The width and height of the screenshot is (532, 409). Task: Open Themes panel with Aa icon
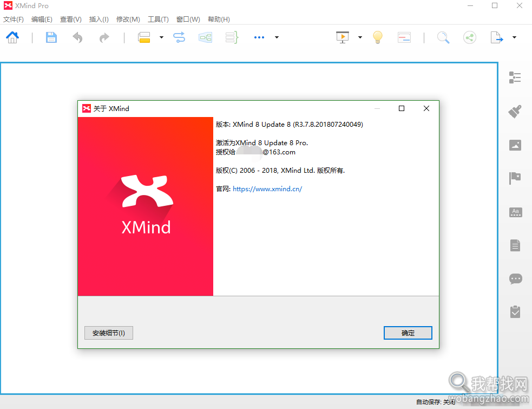coord(515,212)
